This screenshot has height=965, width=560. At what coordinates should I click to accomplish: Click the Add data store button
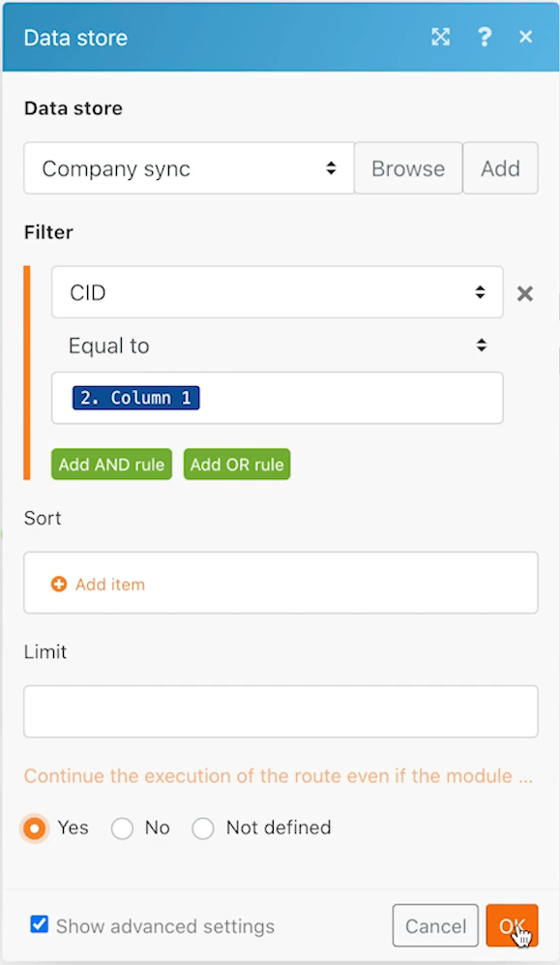(x=500, y=168)
